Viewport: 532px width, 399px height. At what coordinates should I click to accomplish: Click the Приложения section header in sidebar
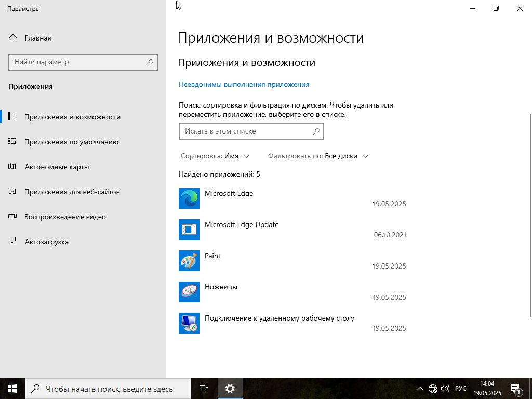point(31,87)
